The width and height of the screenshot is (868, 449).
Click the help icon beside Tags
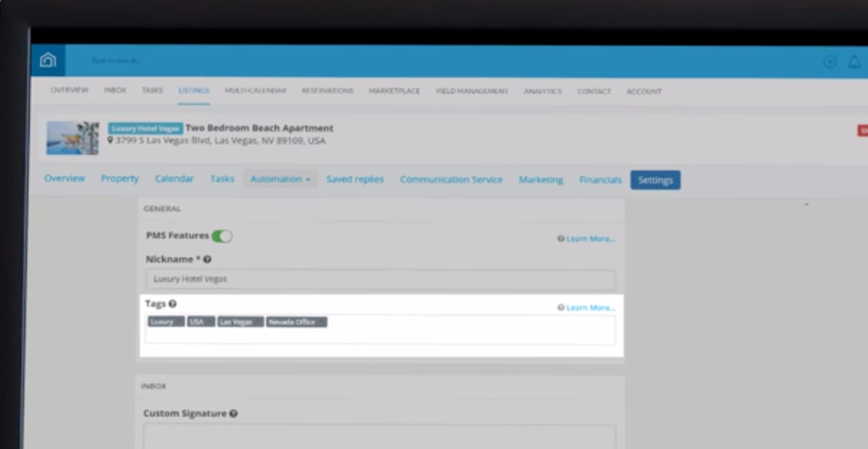pyautogui.click(x=172, y=304)
